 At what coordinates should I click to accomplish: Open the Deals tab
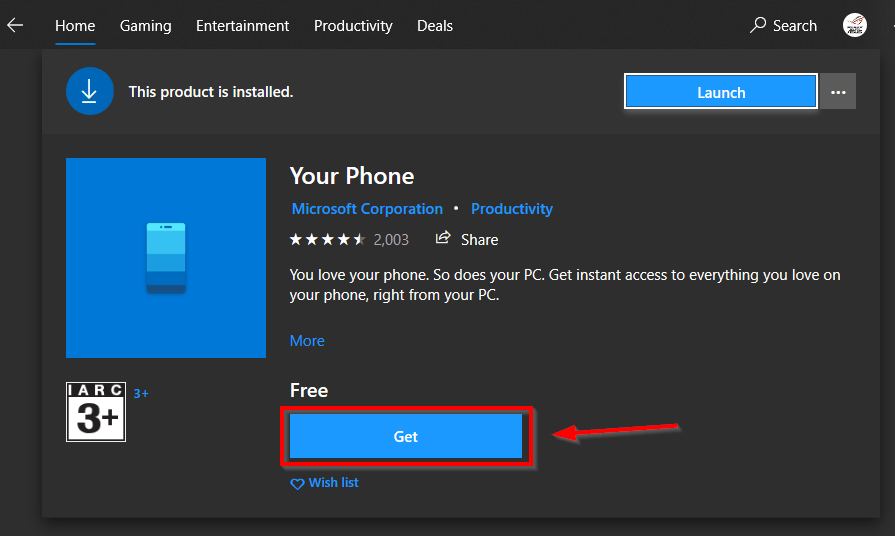click(x=435, y=26)
